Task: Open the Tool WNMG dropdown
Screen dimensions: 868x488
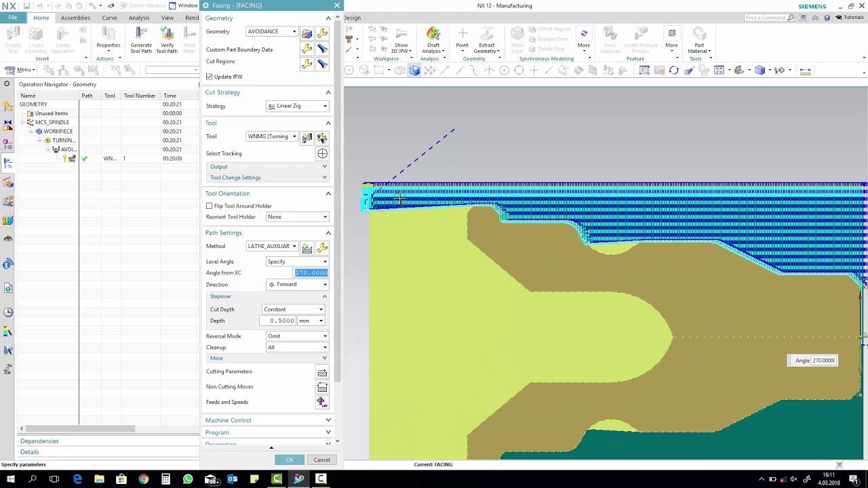Action: tap(271, 137)
